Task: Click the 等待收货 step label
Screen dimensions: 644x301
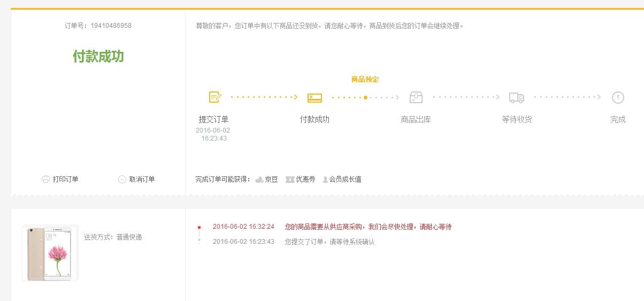Action: pyautogui.click(x=517, y=119)
